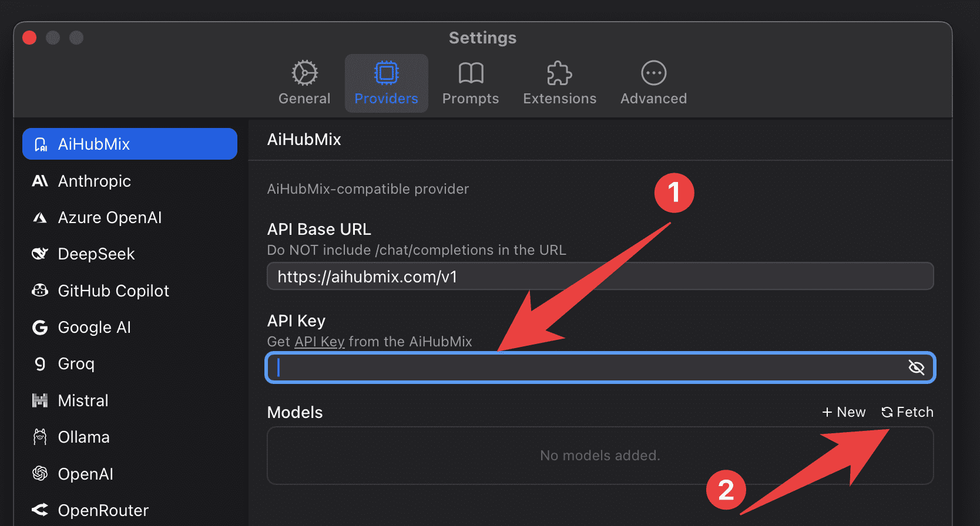Go to the Advanced tab
This screenshot has width=980, height=526.
click(x=653, y=83)
